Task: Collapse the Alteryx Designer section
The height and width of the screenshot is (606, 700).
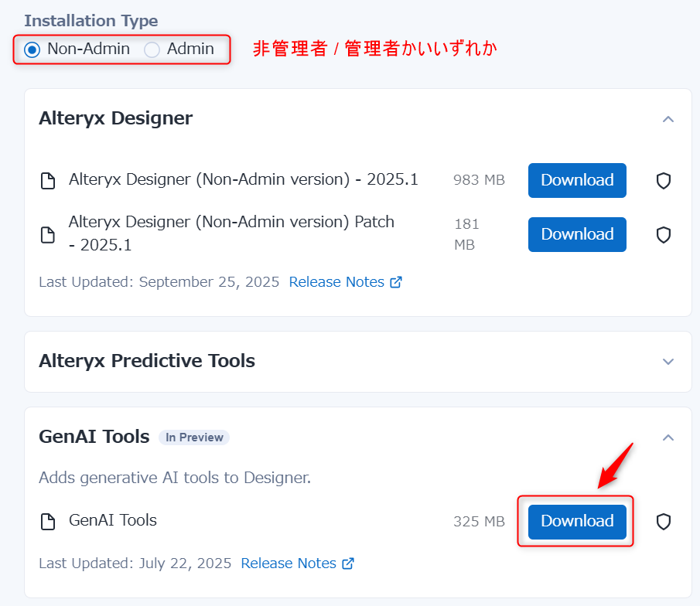Action: 668,119
